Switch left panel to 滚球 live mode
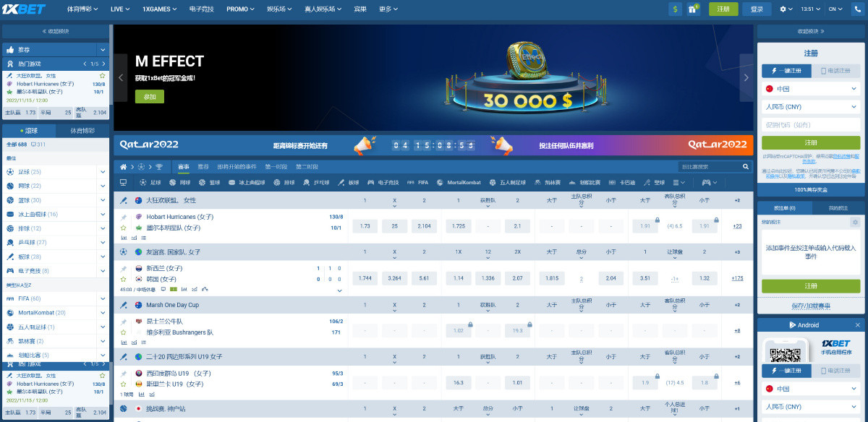868x422 pixels. pyautogui.click(x=29, y=131)
